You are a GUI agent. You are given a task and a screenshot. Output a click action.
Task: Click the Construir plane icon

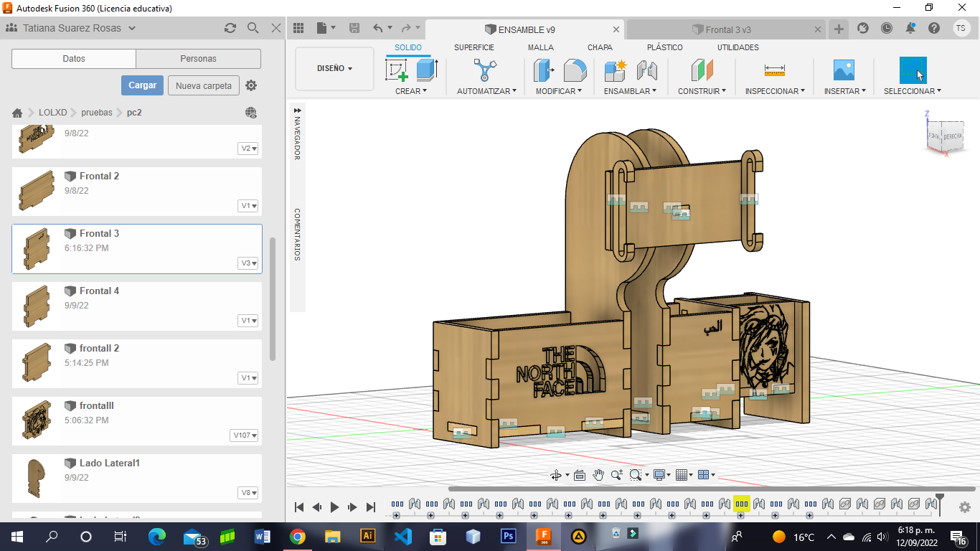pyautogui.click(x=702, y=70)
